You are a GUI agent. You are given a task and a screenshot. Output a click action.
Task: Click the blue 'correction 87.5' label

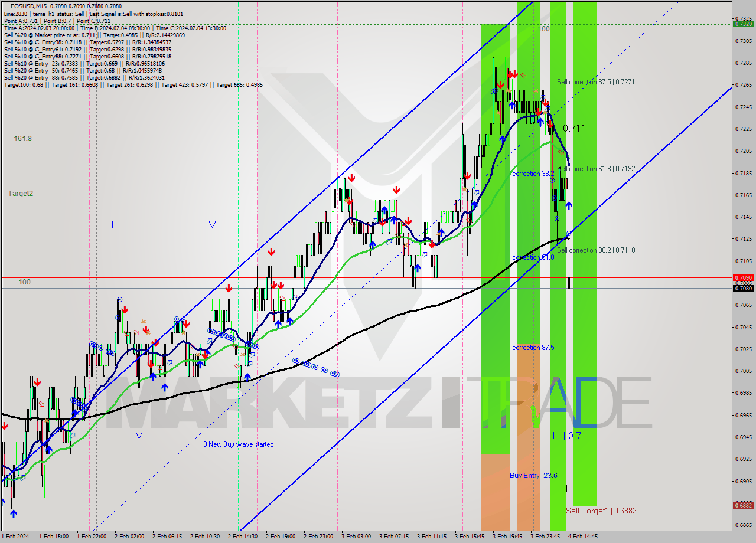533,348
